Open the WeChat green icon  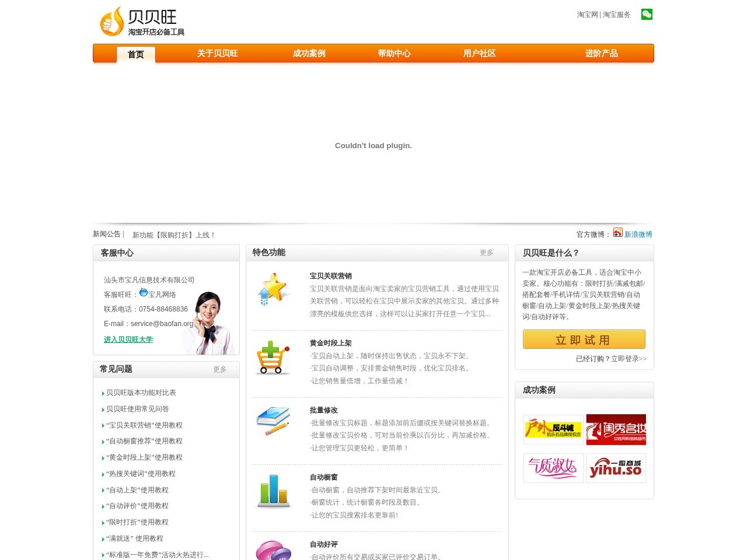(647, 15)
